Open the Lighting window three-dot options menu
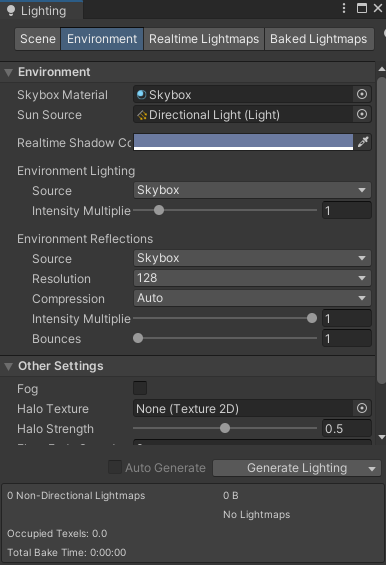This screenshot has width=386, height=565. 344,8
